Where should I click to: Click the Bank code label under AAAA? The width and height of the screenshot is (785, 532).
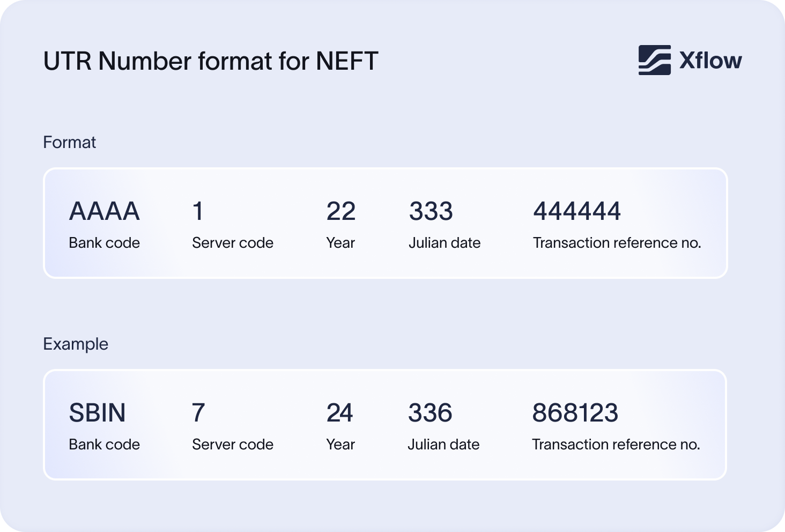[104, 242]
